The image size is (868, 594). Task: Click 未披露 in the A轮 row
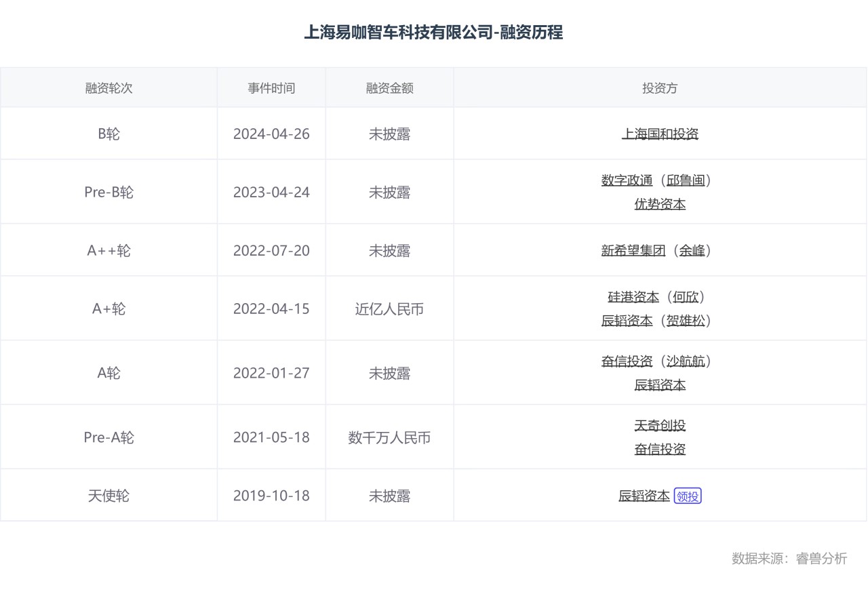[x=389, y=373]
